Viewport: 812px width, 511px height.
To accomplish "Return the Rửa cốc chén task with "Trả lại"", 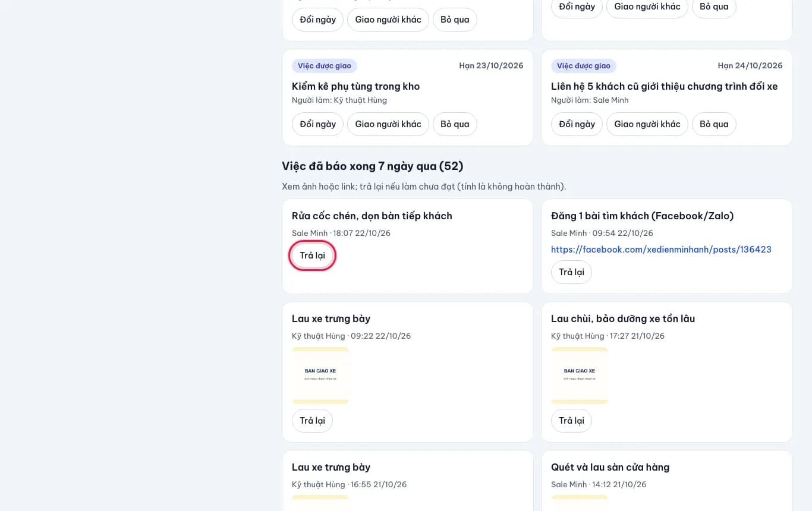I will click(x=313, y=255).
